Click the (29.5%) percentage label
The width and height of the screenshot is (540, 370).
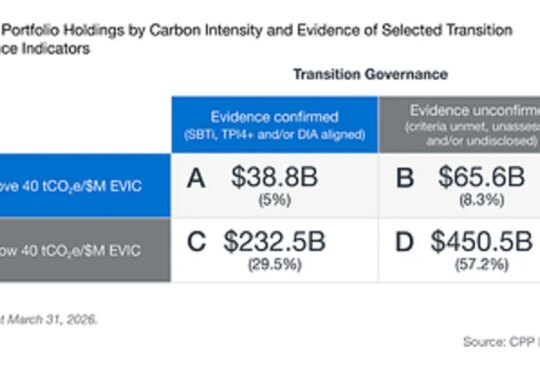click(x=275, y=265)
